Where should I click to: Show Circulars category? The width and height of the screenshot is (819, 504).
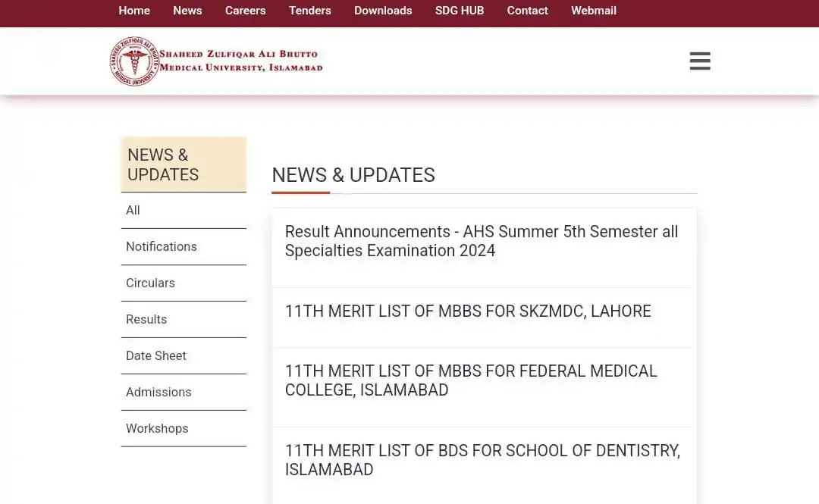150,283
